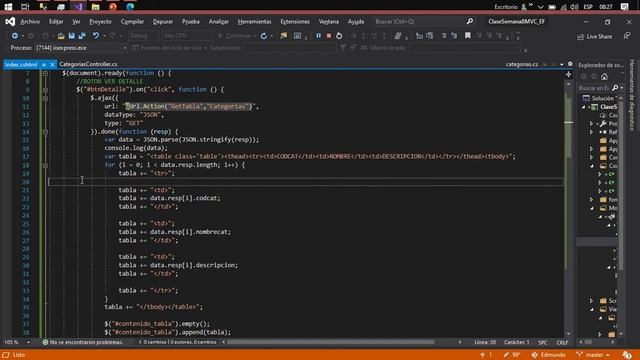The image size is (640, 360).
Task: Select the Solución node in Solution Explorer
Action: 599,98
